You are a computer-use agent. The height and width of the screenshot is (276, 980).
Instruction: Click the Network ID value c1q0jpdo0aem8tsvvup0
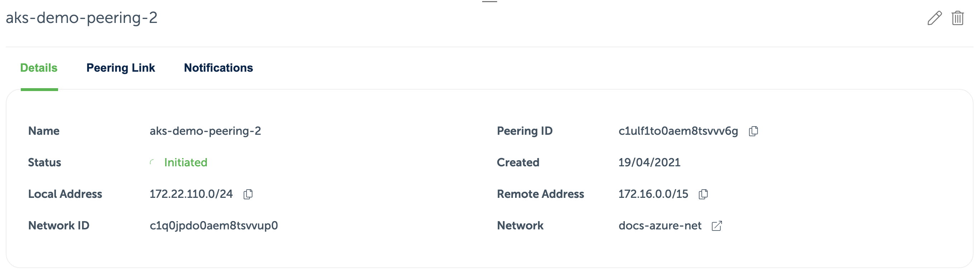point(214,225)
